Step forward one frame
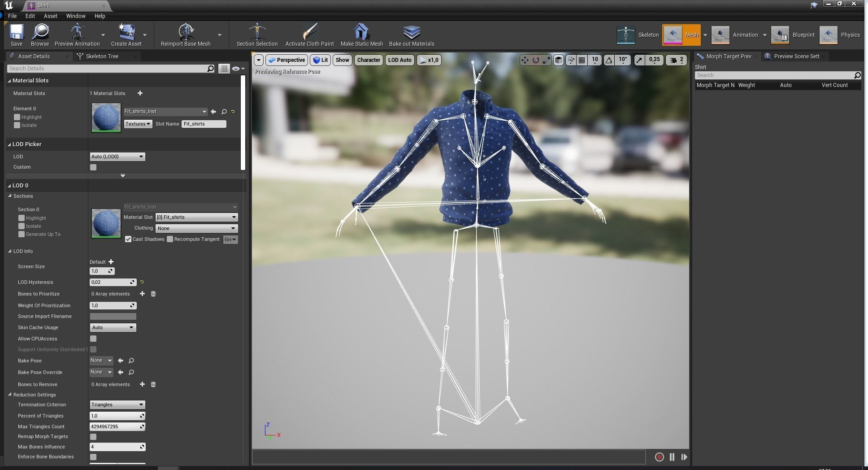The height and width of the screenshot is (470, 868). tap(684, 457)
